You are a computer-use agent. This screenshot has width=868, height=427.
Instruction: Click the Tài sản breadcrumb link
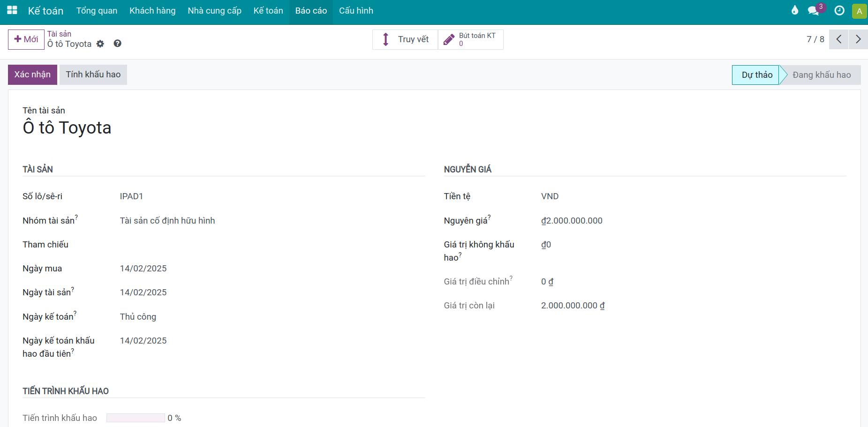(59, 34)
